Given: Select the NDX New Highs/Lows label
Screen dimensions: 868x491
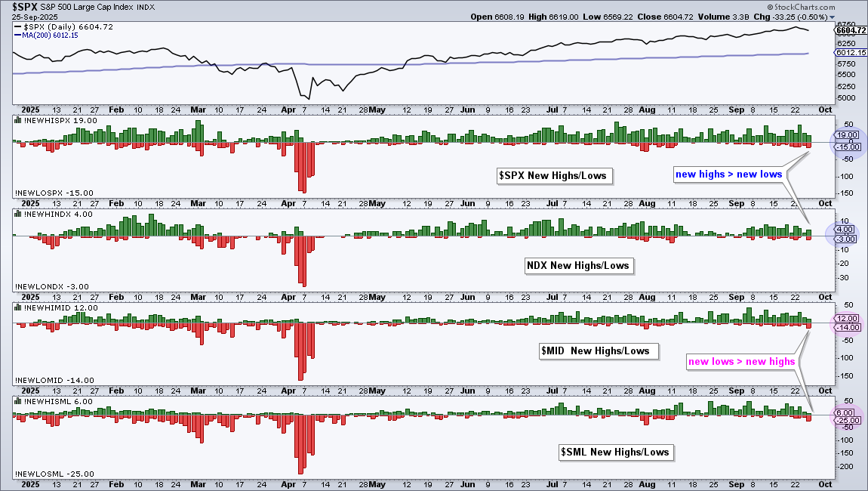Looking at the screenshot, I should 577,265.
